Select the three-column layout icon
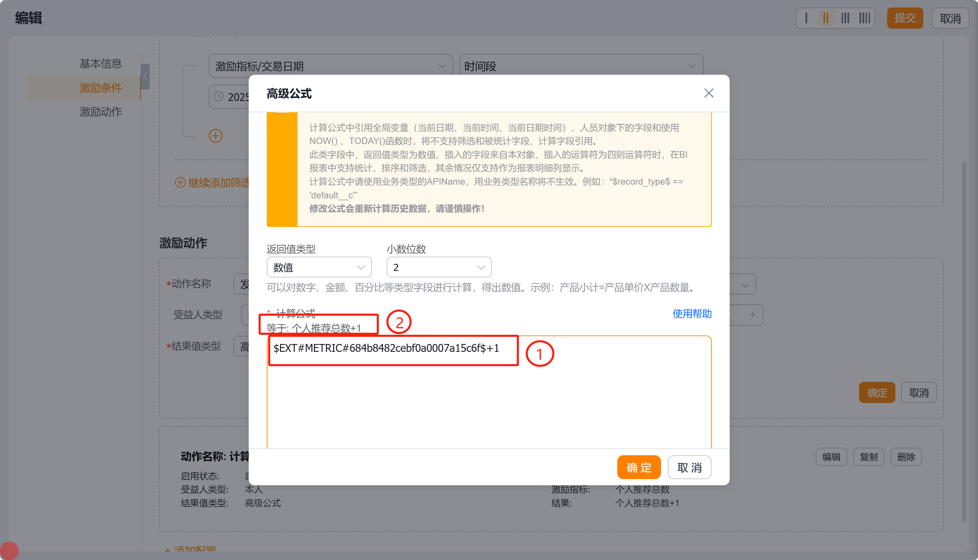 point(845,18)
